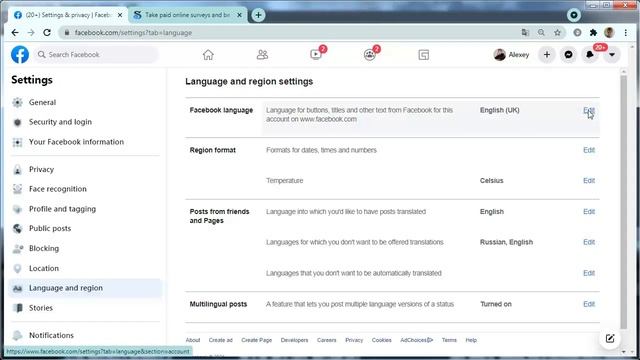Open the Facebook logo home link
Screen dimensions: 640x360
pos(20,55)
